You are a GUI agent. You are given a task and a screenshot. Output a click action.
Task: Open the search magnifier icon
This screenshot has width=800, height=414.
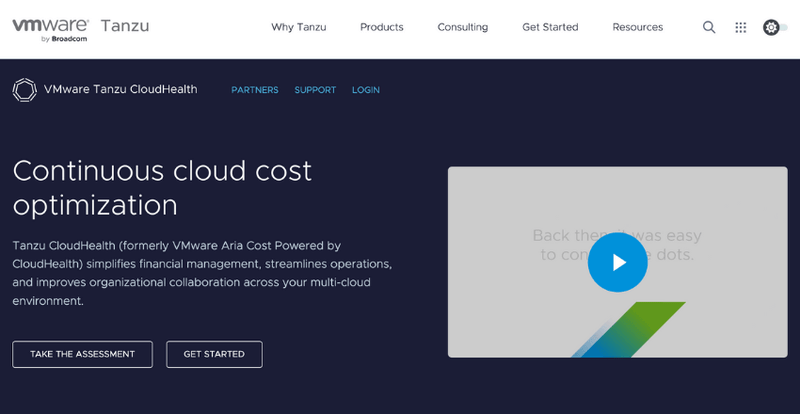[x=709, y=27]
